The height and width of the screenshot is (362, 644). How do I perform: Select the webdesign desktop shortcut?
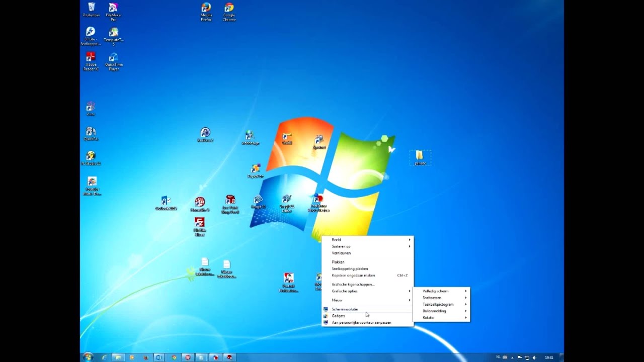[x=250, y=138]
